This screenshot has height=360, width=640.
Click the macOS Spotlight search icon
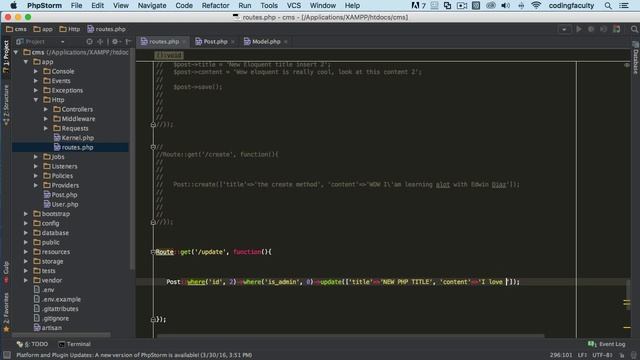pos(608,5)
